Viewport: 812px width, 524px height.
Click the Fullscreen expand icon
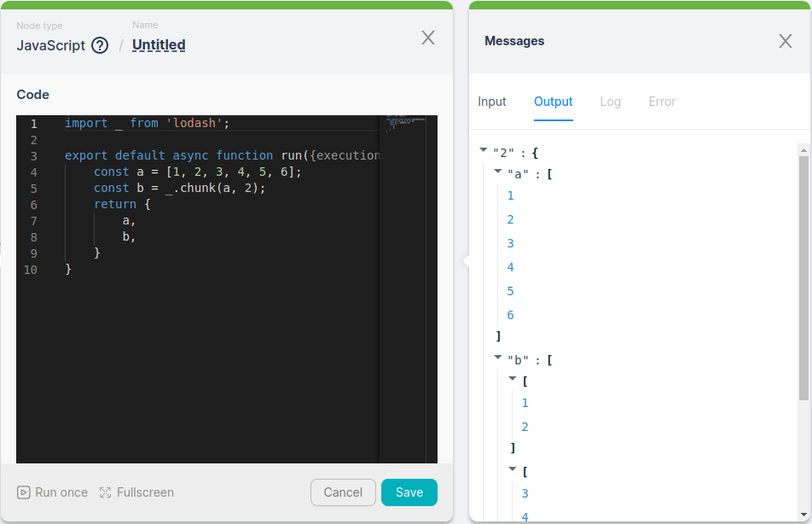104,492
